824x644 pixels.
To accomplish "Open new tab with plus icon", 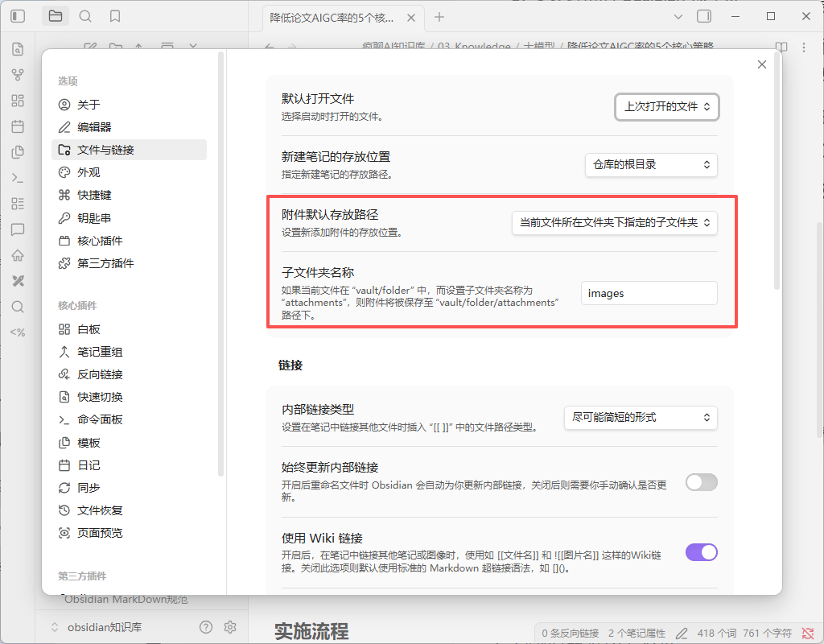I will click(439, 17).
